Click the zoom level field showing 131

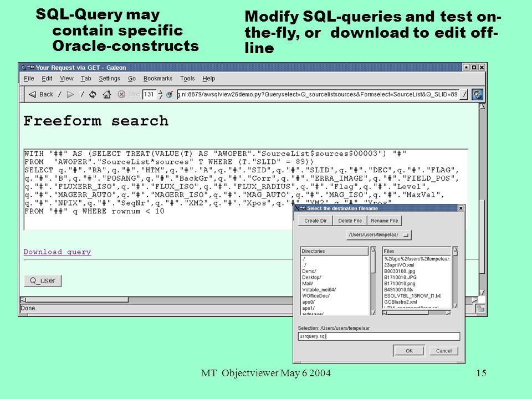point(149,94)
